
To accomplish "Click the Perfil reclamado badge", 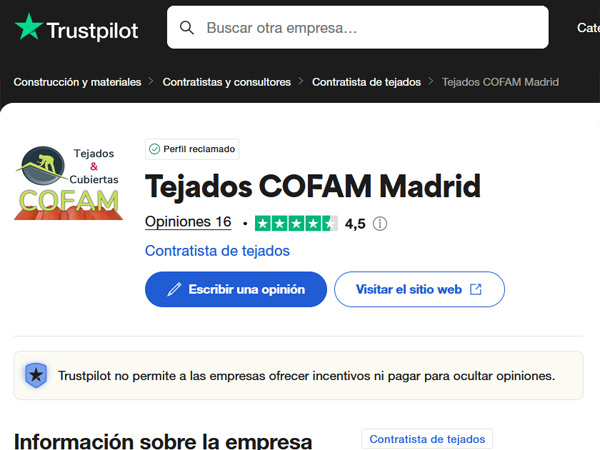I will pos(192,149).
